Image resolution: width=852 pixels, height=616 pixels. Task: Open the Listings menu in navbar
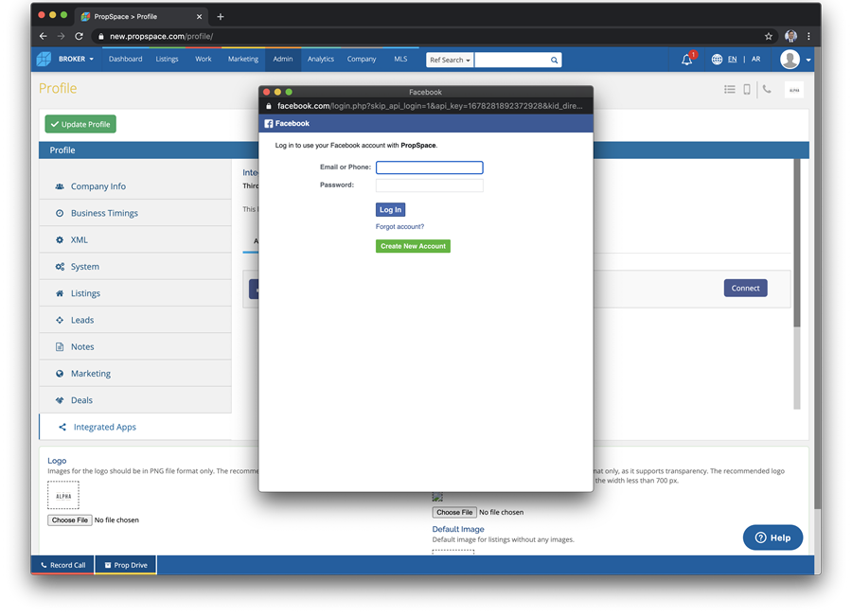167,59
